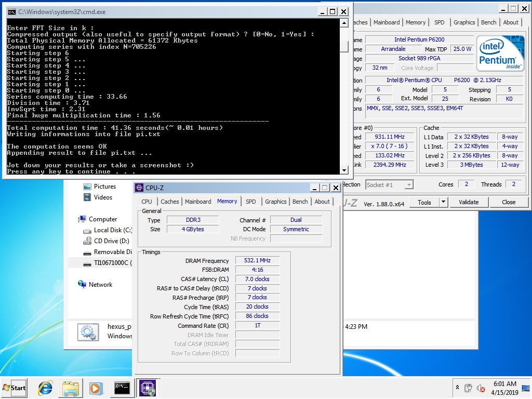Select Memory tab in front CPU-Z
The width and height of the screenshot is (532, 399).
pyautogui.click(x=227, y=201)
